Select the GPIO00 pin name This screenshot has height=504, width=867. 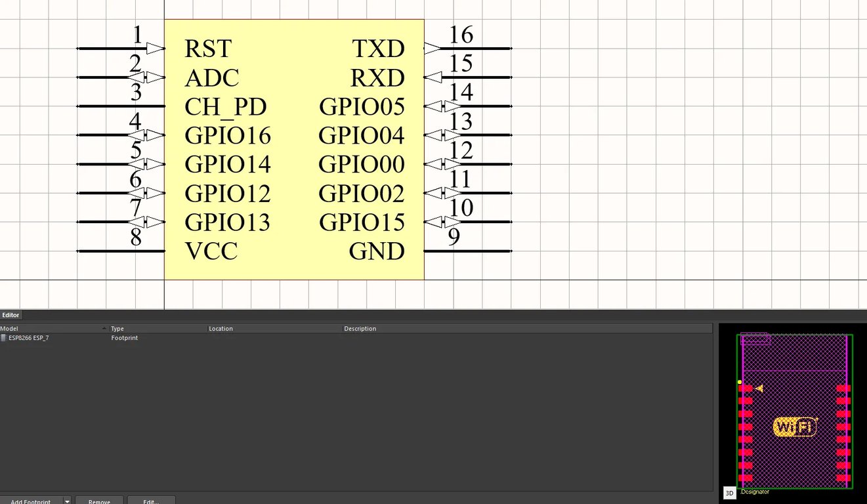click(x=362, y=164)
